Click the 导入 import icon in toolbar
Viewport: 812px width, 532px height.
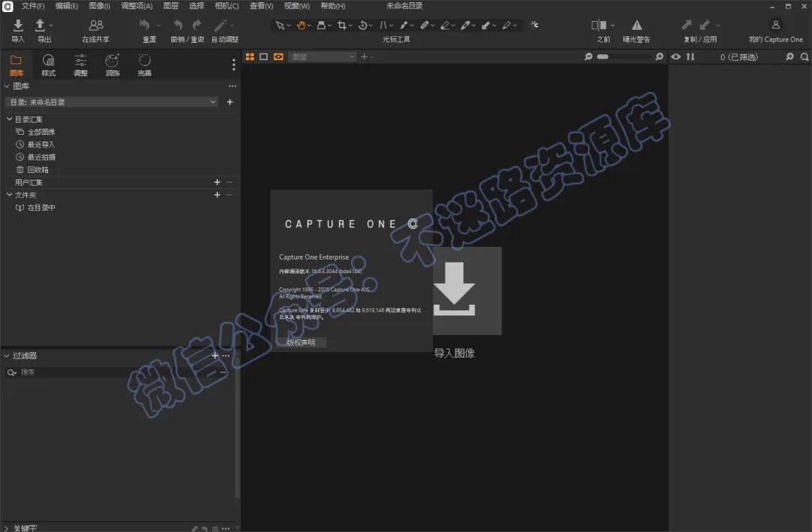[x=17, y=25]
